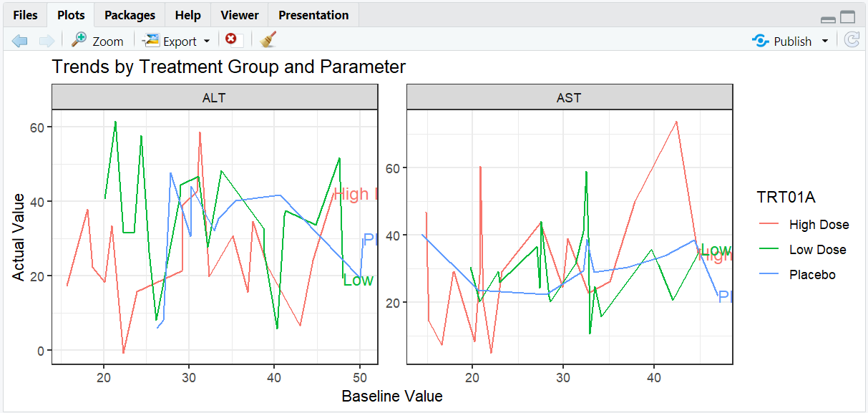Select the Plots tab

click(x=71, y=15)
